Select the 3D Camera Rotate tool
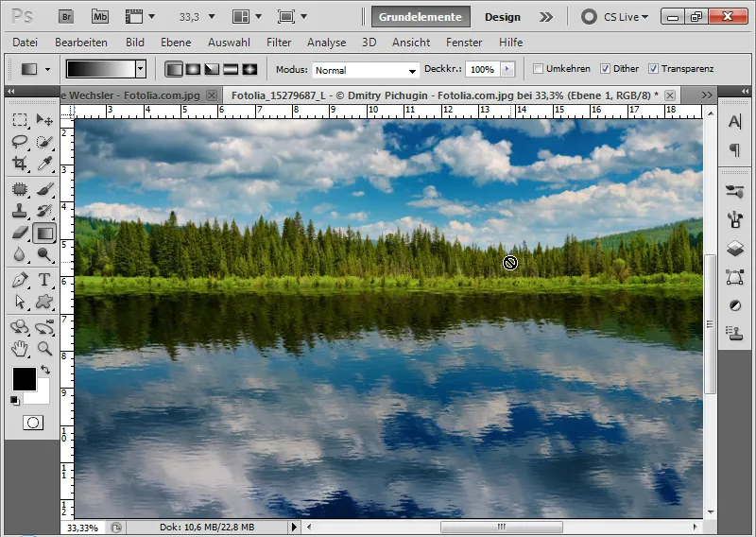Viewport: 756px width, 537px height. 44,327
